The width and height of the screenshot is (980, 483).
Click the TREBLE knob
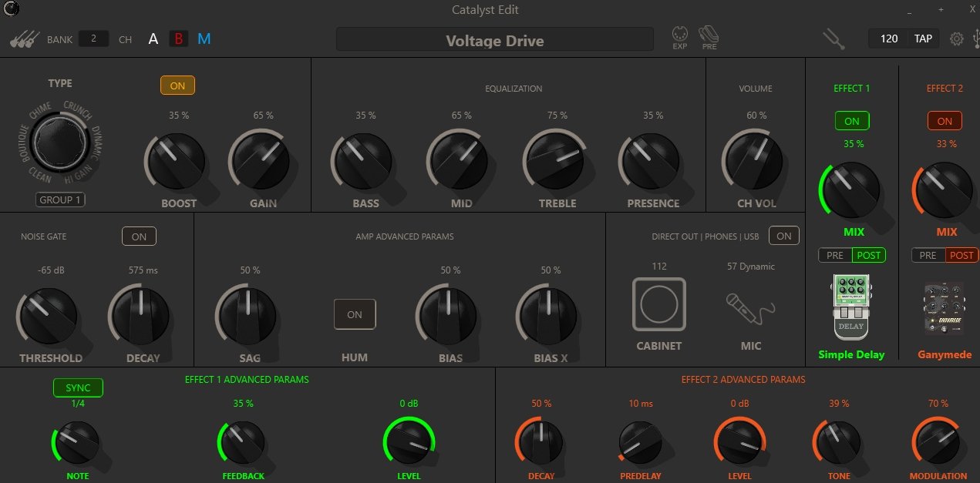click(556, 160)
